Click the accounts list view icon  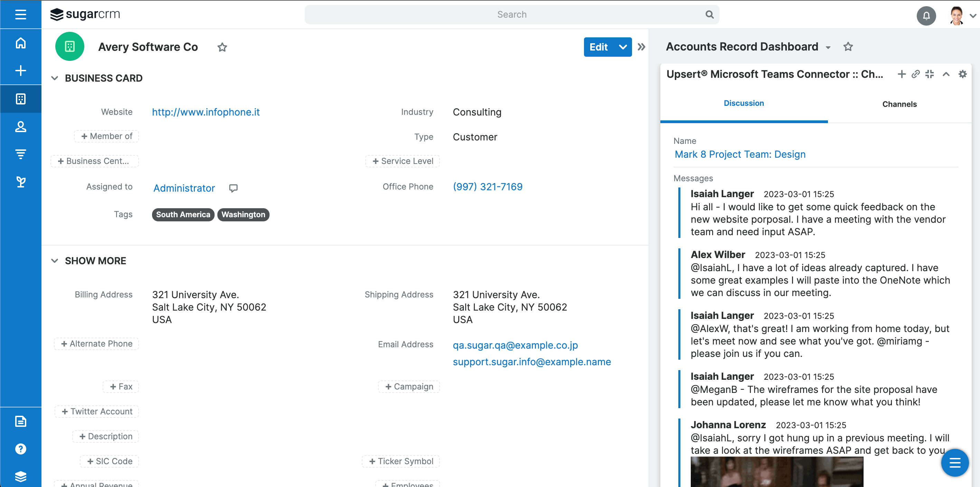coord(21,99)
